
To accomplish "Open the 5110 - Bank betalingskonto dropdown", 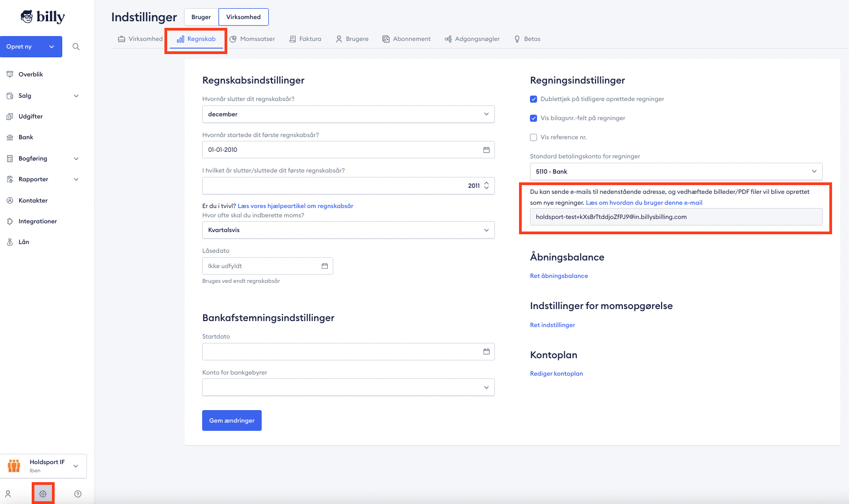I will tap(675, 171).
